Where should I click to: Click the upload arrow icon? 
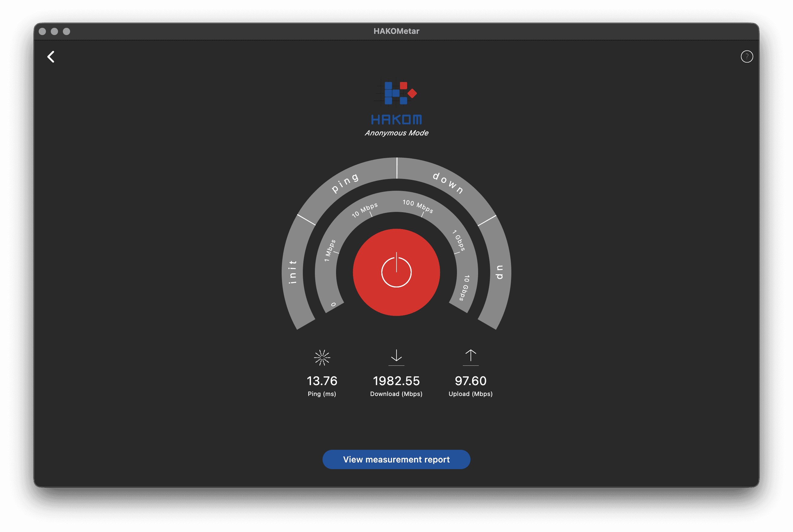click(x=471, y=357)
